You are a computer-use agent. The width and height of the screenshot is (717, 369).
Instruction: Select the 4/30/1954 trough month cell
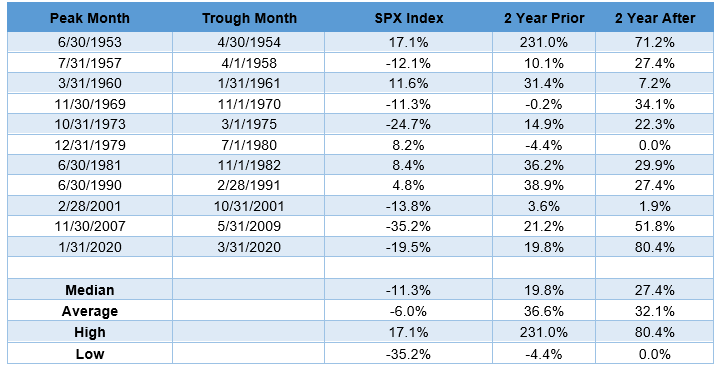click(249, 43)
